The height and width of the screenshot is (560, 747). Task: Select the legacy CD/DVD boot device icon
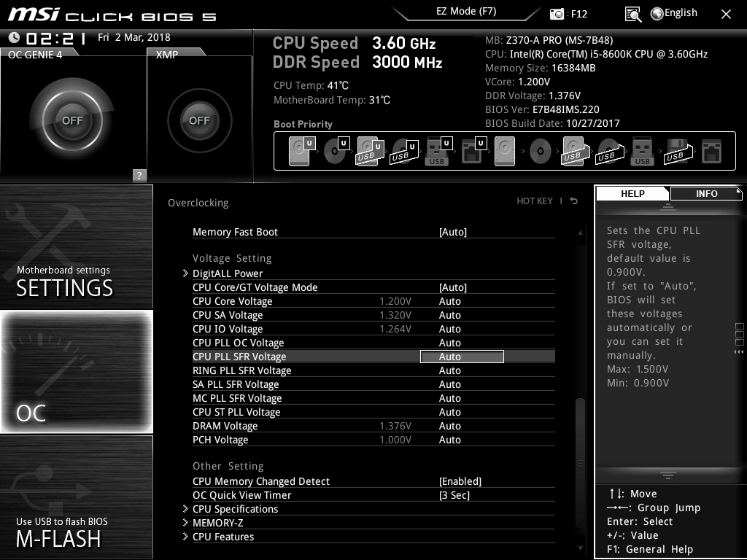tap(541, 151)
